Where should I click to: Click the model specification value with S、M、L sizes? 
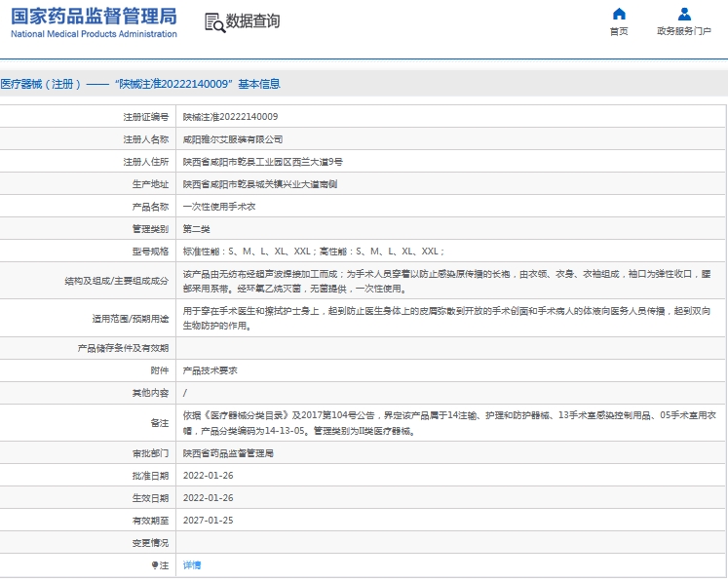click(x=314, y=252)
